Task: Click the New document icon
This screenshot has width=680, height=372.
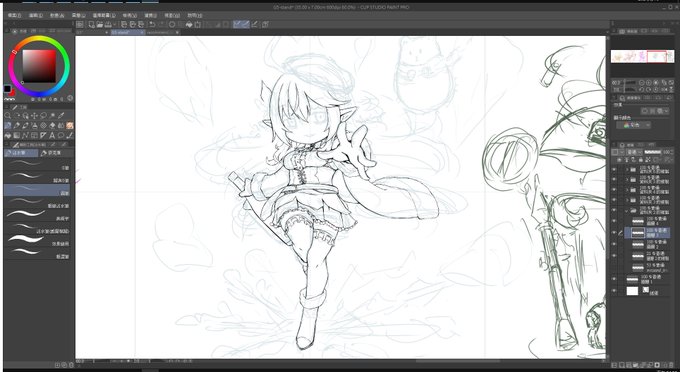Action: pyautogui.click(x=92, y=24)
